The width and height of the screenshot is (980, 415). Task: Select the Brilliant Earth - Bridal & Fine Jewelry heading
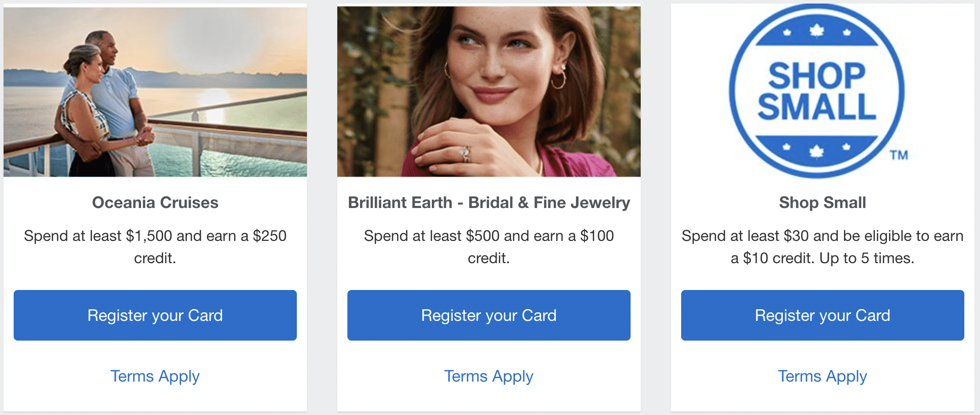pyautogui.click(x=489, y=202)
